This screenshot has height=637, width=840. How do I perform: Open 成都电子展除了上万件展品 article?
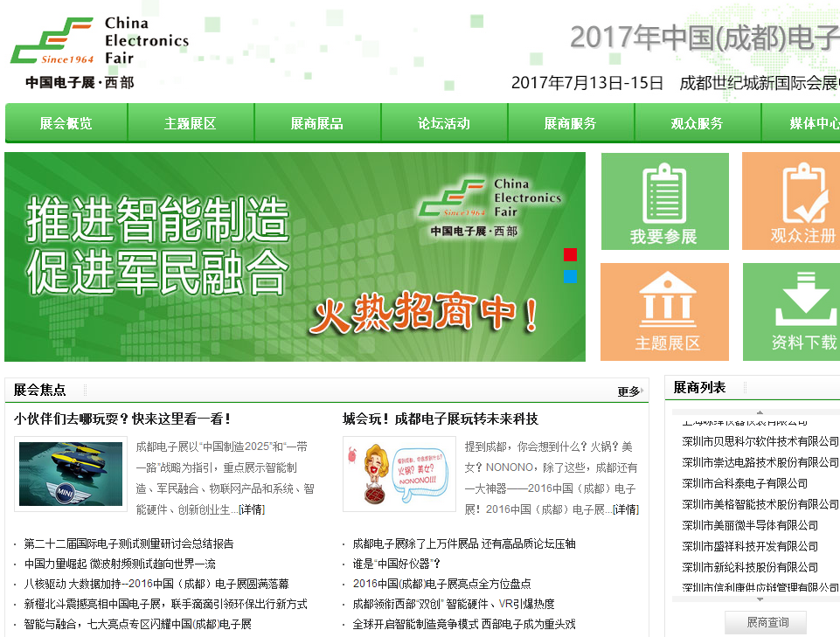point(464,544)
